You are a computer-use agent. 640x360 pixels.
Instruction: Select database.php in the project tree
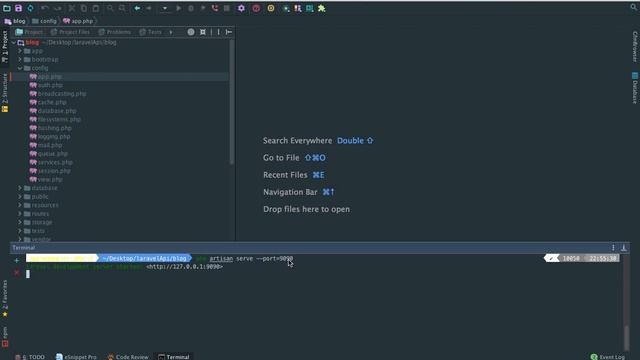pyautogui.click(x=53, y=111)
